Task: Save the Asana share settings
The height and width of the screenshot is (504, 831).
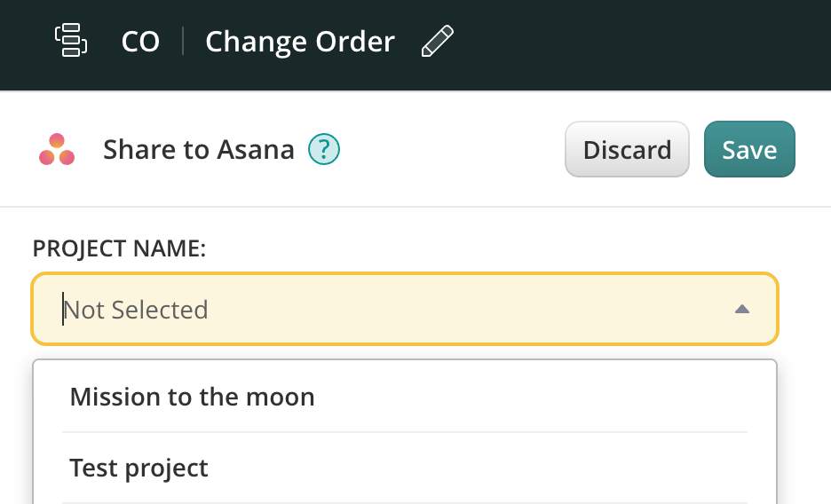Action: tap(749, 149)
